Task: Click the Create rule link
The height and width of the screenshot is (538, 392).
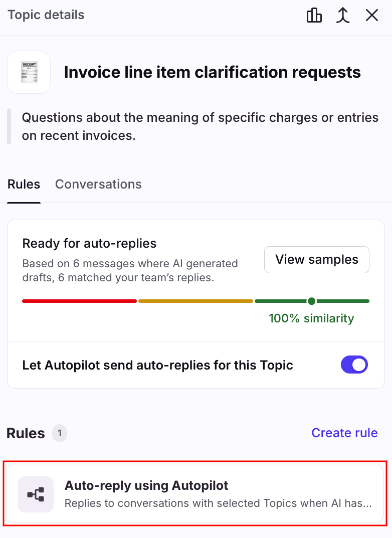Action: (344, 433)
